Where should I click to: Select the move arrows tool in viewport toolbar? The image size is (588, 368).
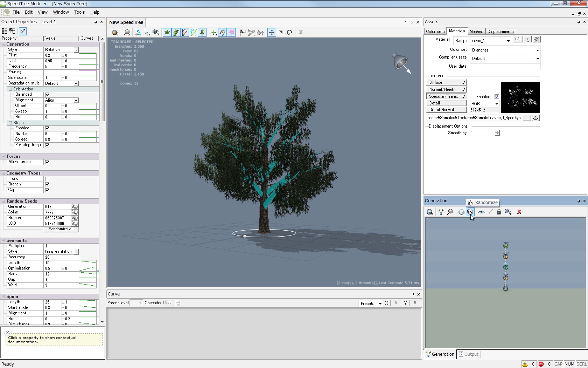(271, 33)
